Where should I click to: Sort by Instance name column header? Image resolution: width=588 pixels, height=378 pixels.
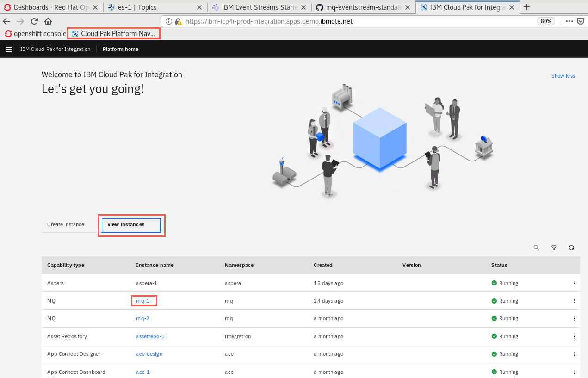click(x=155, y=265)
